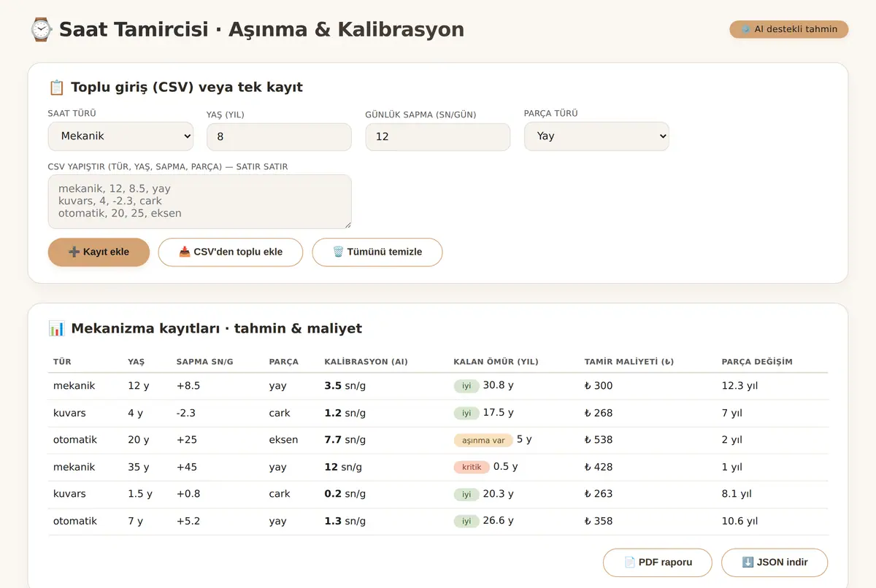Focus the Günlük Sapma input field
This screenshot has height=588, width=876.
438,137
